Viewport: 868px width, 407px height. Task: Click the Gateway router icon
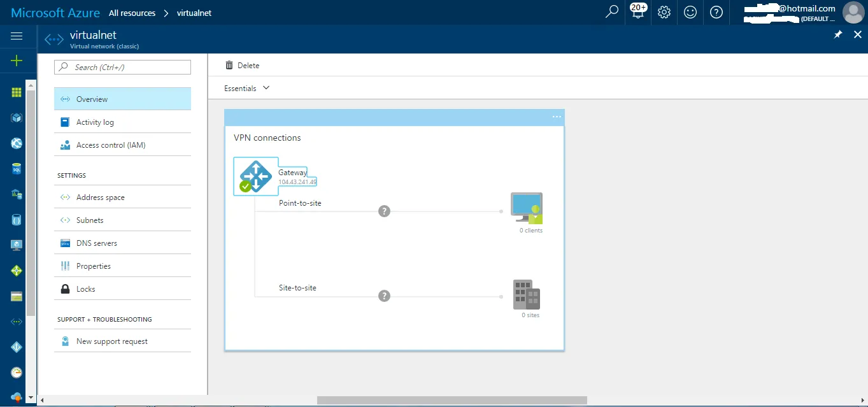coord(255,176)
